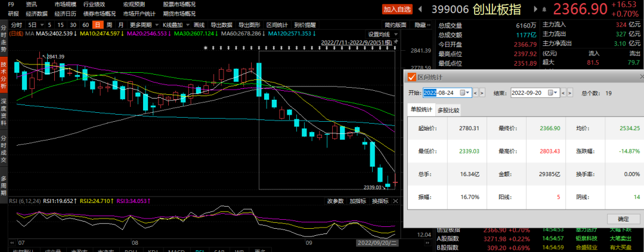The image size is (644, 252).
Task: Step the start date back one day
Action: pos(475,93)
